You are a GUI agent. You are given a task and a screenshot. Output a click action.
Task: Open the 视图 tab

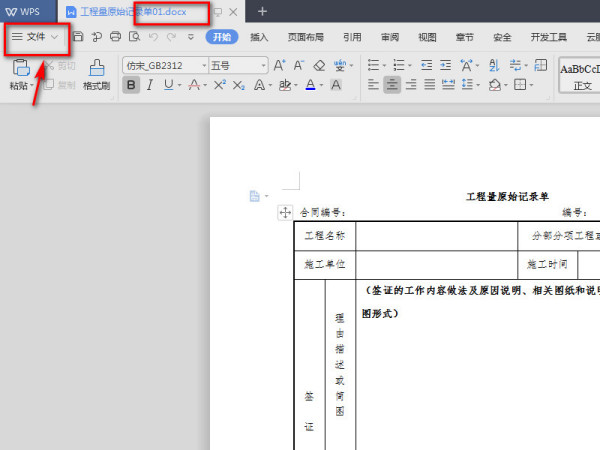427,37
